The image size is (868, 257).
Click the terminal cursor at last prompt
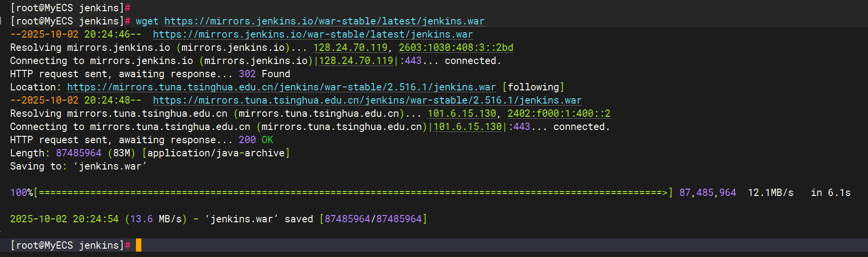coord(138,245)
